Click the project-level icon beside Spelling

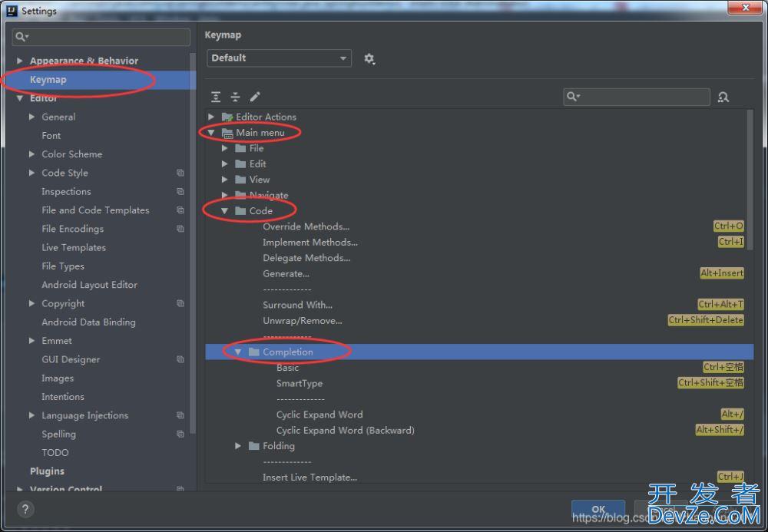[x=180, y=434]
